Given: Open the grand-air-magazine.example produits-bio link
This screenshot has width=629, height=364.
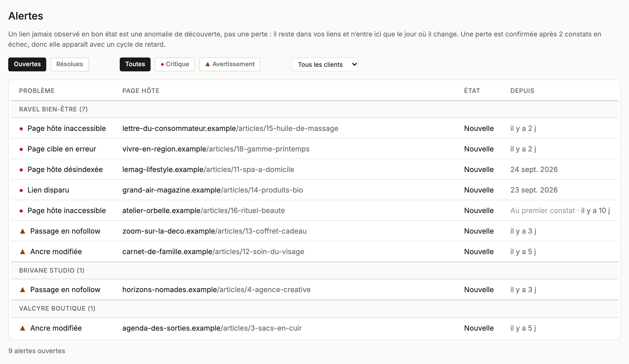Looking at the screenshot, I should [212, 190].
